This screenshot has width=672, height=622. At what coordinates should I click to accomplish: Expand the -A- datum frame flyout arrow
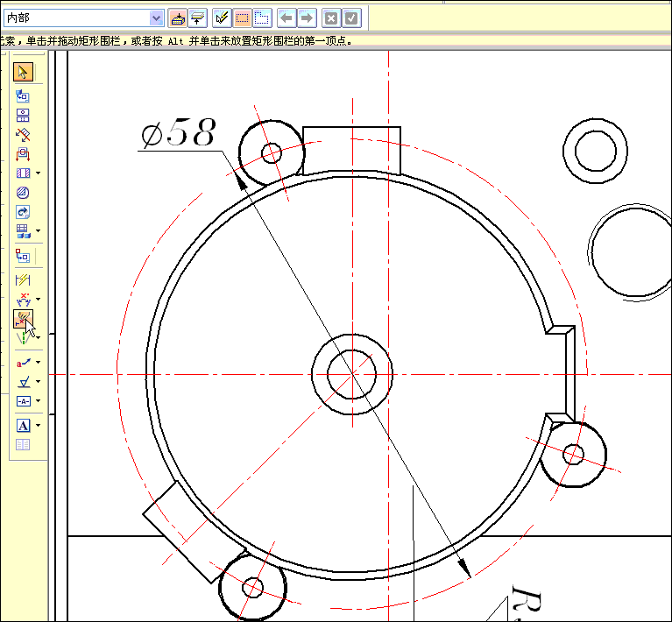click(x=39, y=401)
